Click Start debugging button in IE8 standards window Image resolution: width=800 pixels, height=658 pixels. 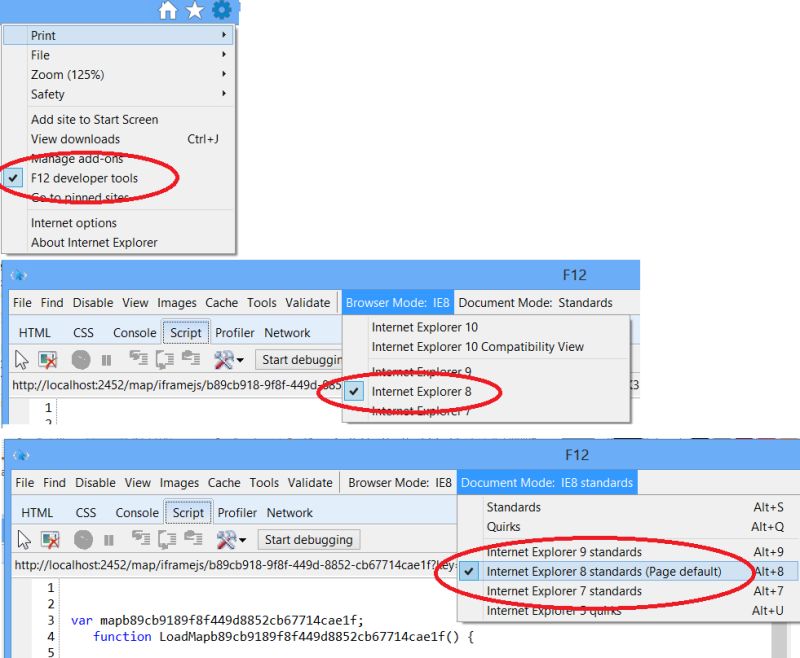(x=309, y=540)
